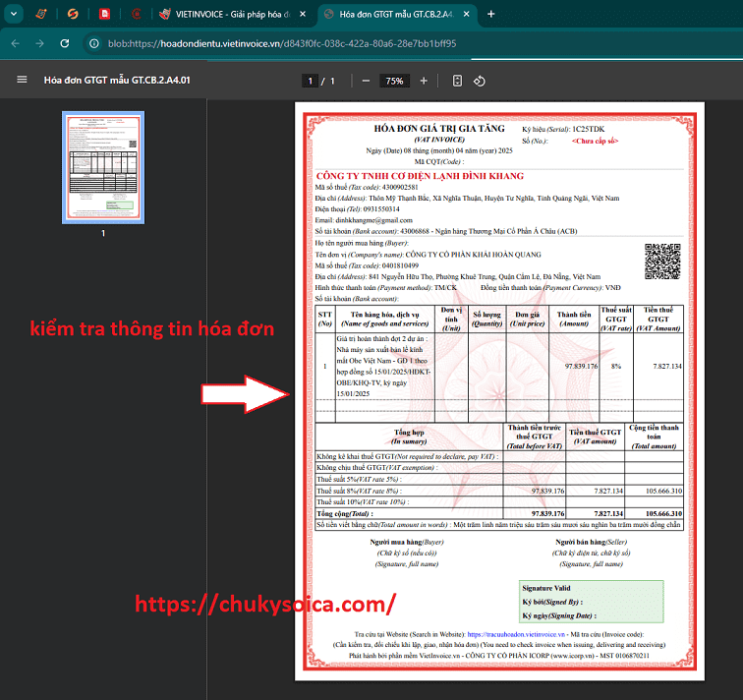The image size is (743, 700).
Task: Go forward to next page
Action: (39, 43)
